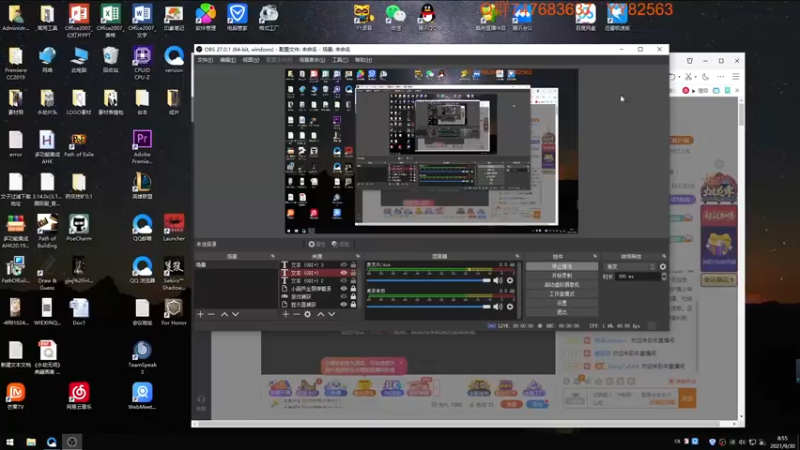Open the 渐变 transition dropdown
The width and height of the screenshot is (800, 450).
[630, 266]
